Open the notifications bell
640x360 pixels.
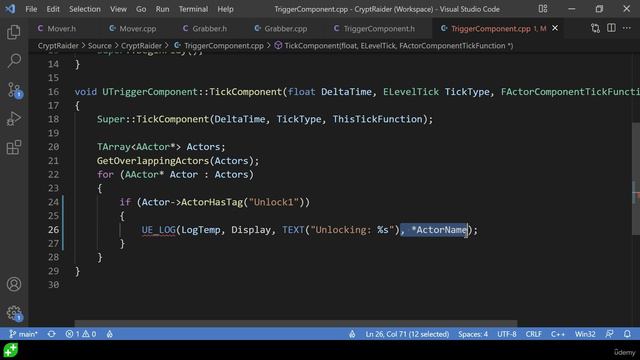point(627,334)
